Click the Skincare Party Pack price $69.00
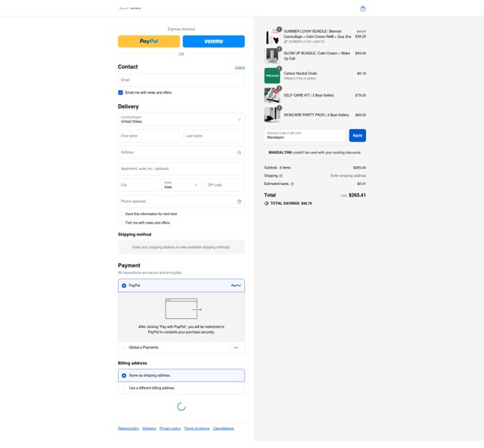484x448 pixels. (361, 115)
